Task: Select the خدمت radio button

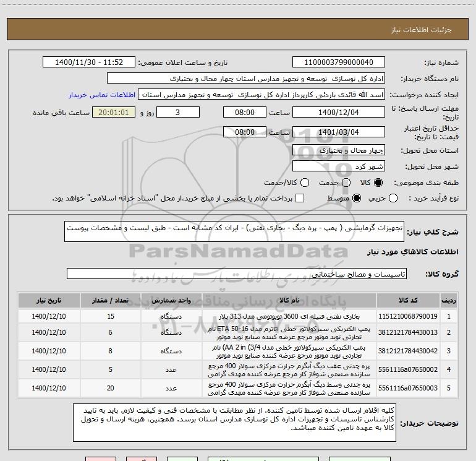Action: coord(346,183)
